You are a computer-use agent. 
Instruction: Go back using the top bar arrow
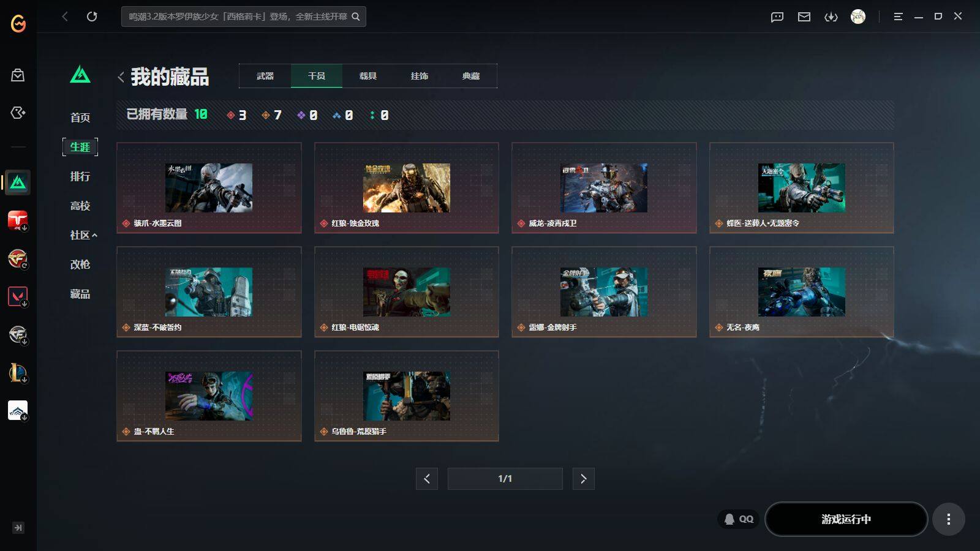[65, 17]
